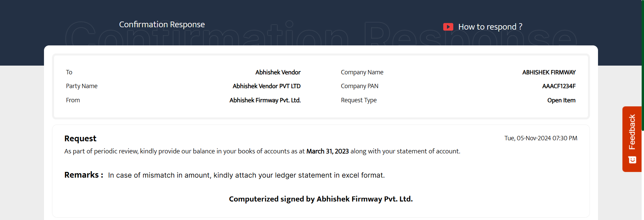Open the Feedback side tab
The image size is (644, 220).
click(x=632, y=132)
